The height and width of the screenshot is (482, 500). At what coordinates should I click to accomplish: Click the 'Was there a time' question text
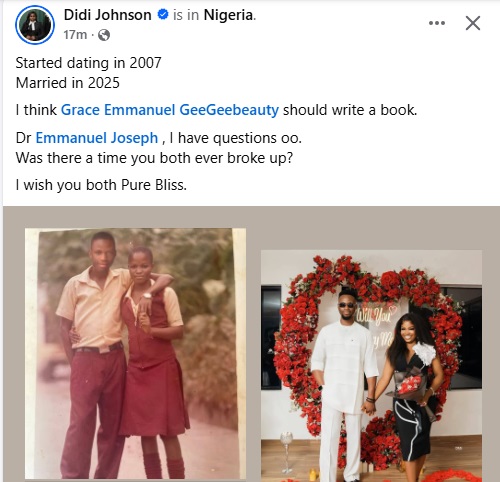click(154, 158)
